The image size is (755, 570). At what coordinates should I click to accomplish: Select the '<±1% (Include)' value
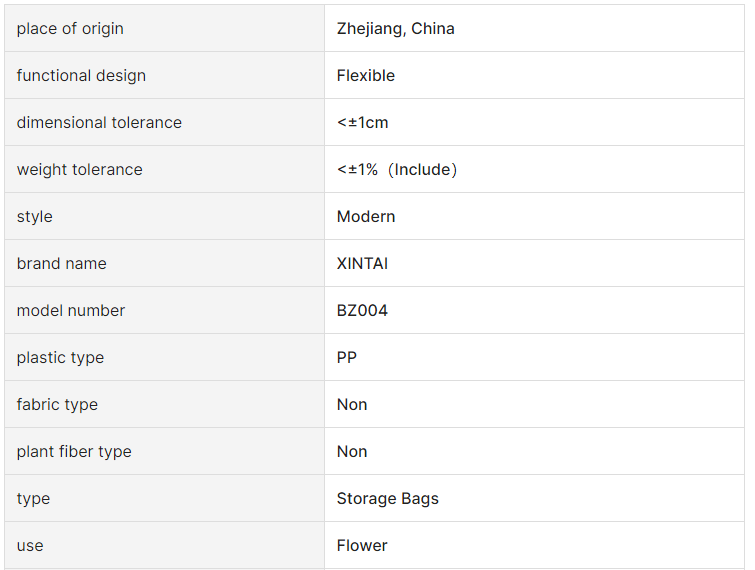point(397,169)
